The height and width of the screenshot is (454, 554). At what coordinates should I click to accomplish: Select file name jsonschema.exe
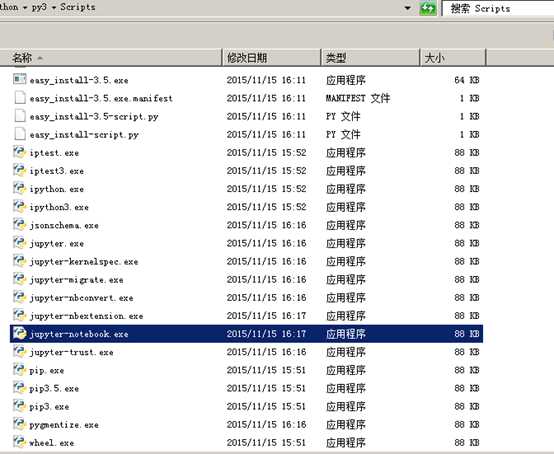64,225
